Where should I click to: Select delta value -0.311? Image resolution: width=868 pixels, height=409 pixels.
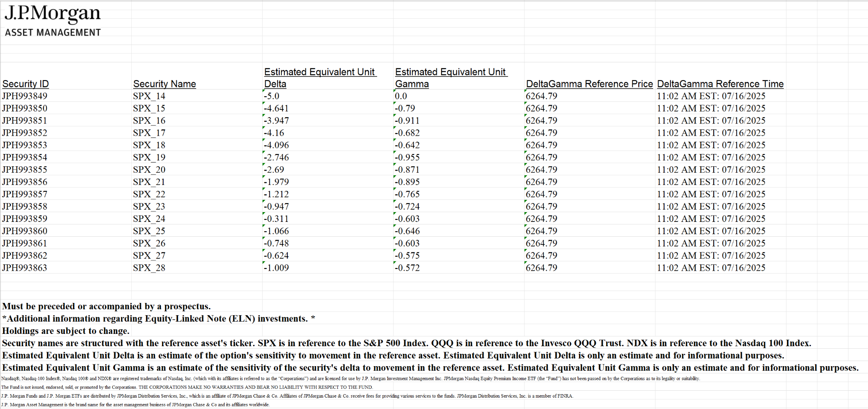tap(276, 219)
